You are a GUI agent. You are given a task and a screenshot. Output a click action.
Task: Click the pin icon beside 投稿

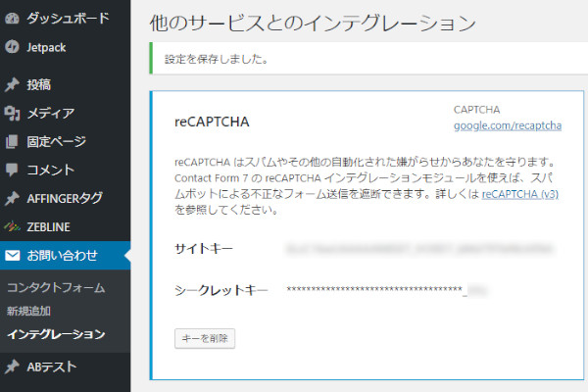coord(12,84)
